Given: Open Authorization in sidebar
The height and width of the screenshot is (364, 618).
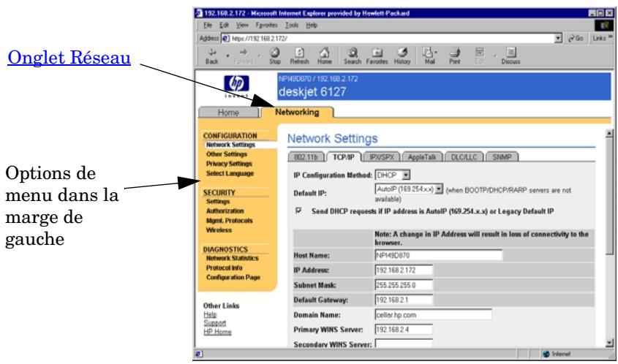Looking at the screenshot, I should coord(225,211).
